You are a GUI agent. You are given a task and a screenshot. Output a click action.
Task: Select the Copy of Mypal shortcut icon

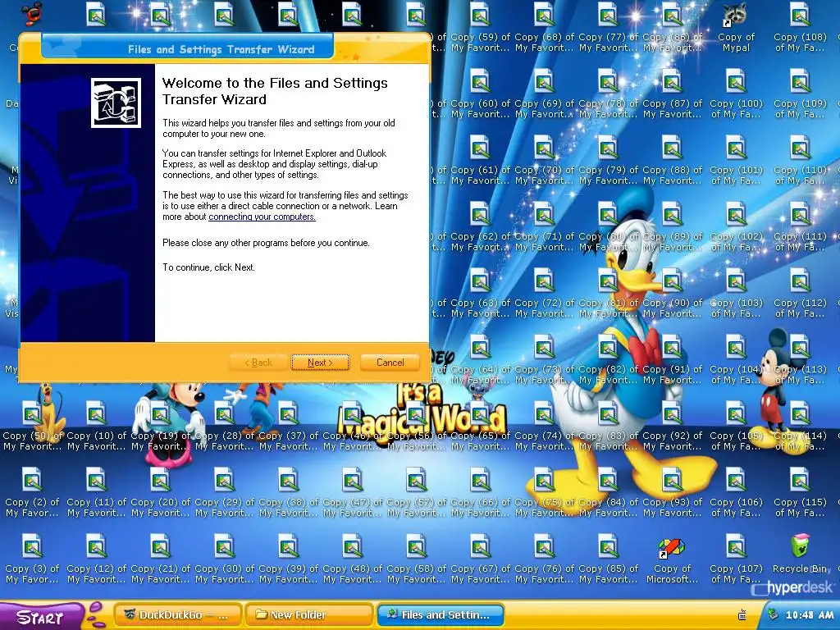coord(736,14)
